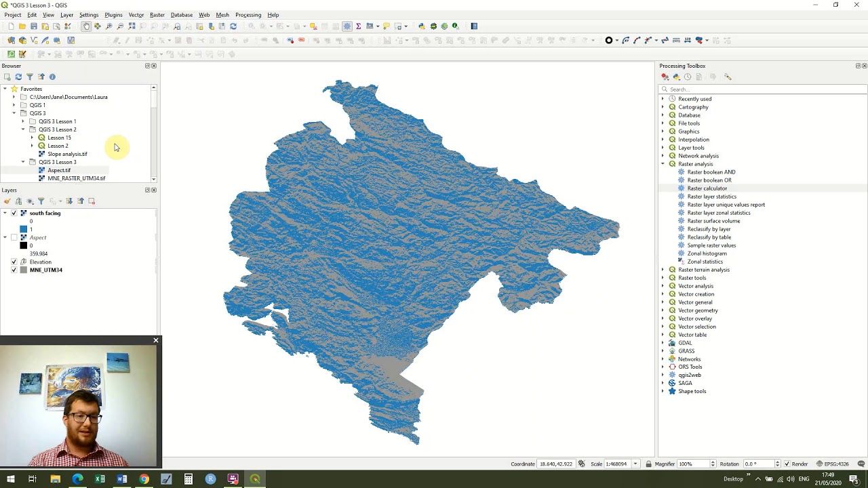Open Processing models gear icon in toolbox

pyautogui.click(x=665, y=77)
